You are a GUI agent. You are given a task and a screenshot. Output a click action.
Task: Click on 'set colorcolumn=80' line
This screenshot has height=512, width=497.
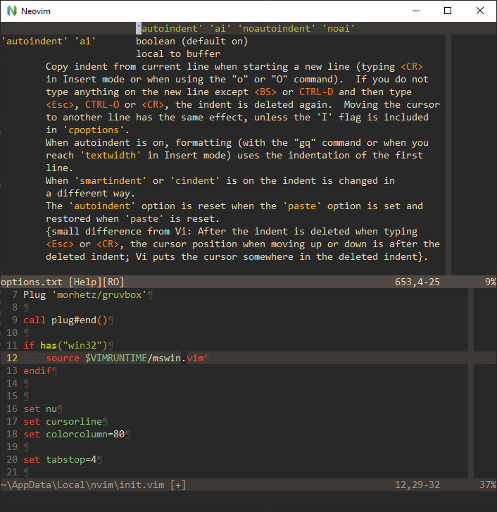click(x=74, y=434)
